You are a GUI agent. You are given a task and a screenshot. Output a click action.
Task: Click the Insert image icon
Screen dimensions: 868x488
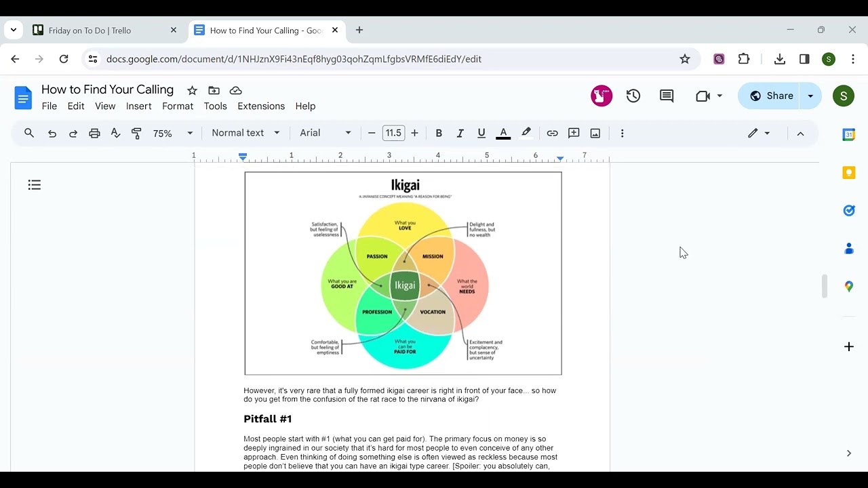click(x=595, y=134)
